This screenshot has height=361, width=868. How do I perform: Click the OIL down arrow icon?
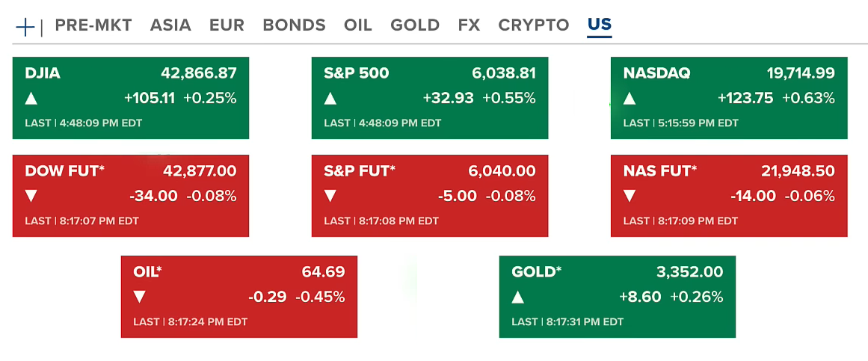[x=140, y=297]
